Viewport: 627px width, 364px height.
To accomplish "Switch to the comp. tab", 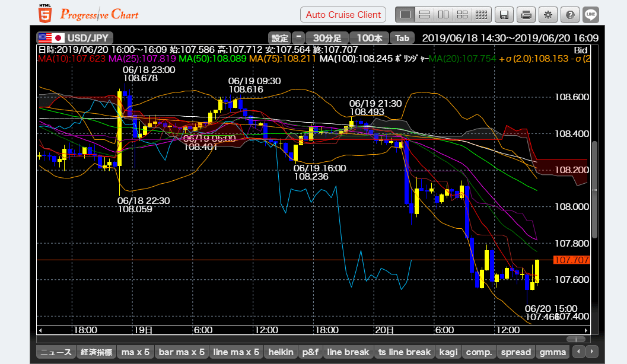I will (479, 352).
